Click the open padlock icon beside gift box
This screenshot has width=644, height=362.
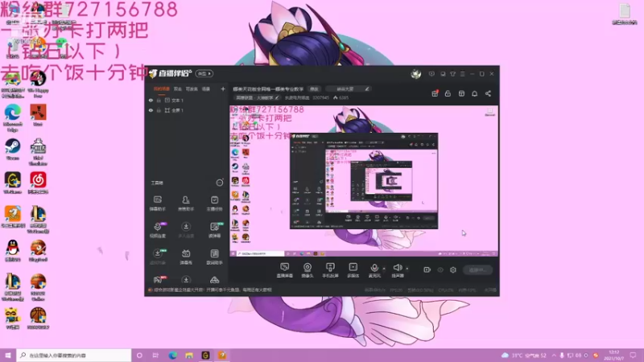(448, 93)
